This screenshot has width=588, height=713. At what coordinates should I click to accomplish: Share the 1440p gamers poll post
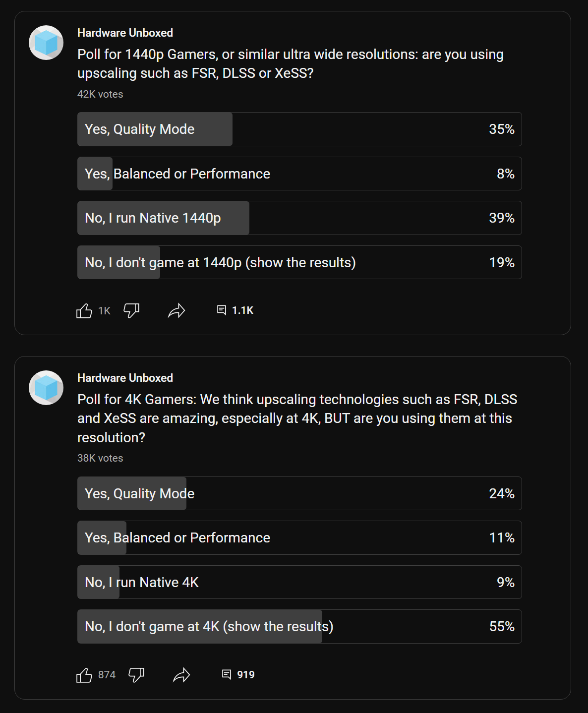tap(176, 311)
